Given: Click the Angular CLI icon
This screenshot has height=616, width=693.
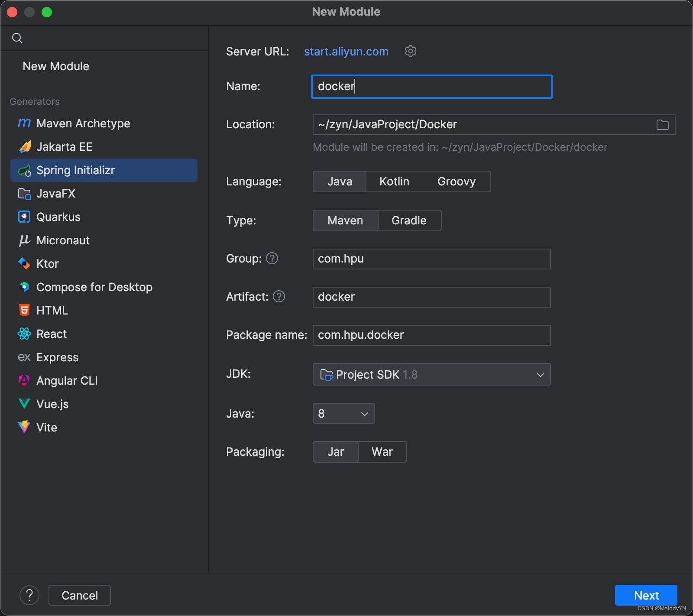Looking at the screenshot, I should 24,380.
